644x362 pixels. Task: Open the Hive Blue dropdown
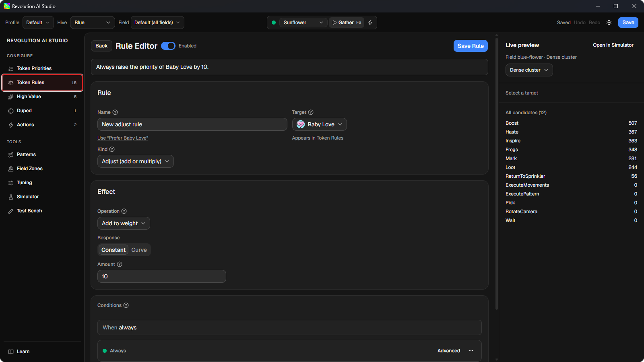point(93,23)
